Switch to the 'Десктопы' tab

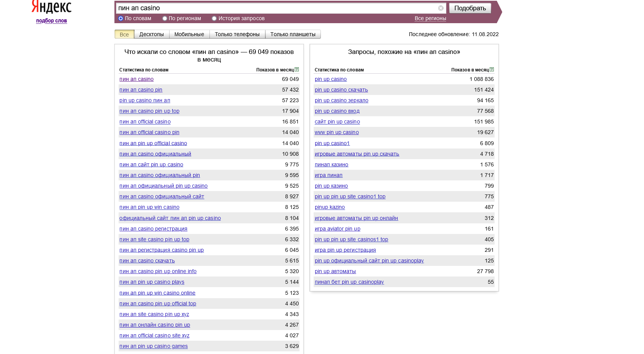click(151, 34)
